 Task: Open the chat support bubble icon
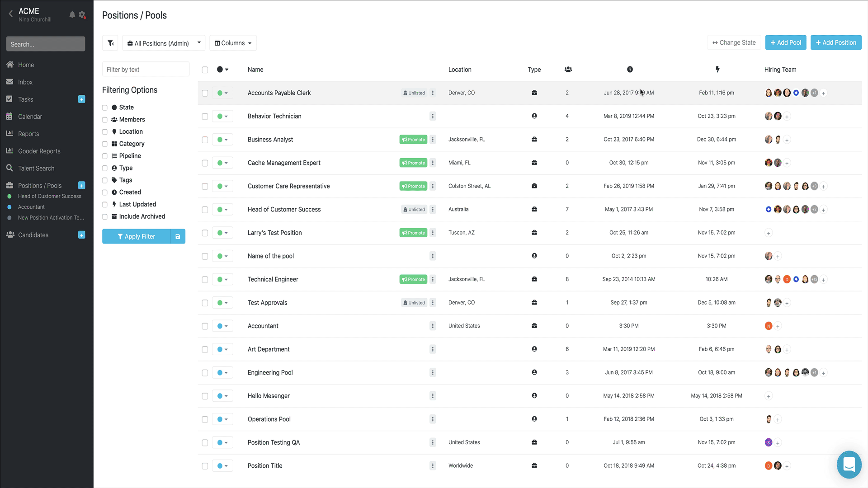point(849,464)
